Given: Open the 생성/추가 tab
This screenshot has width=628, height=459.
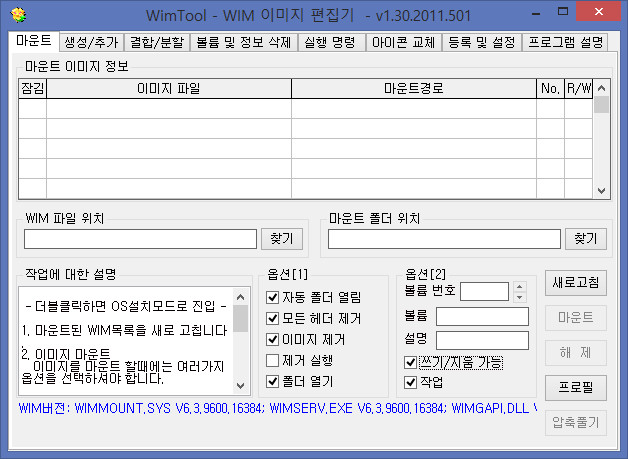Looking at the screenshot, I should pos(92,42).
